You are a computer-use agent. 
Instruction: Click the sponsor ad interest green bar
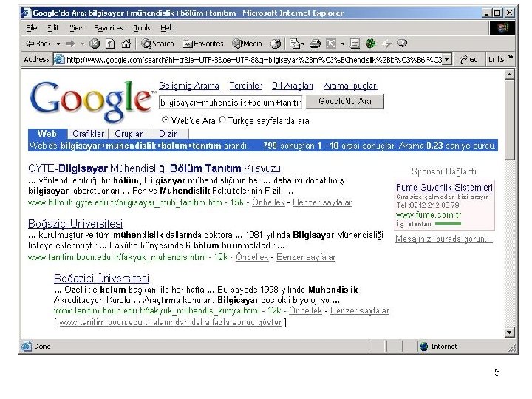click(448, 224)
